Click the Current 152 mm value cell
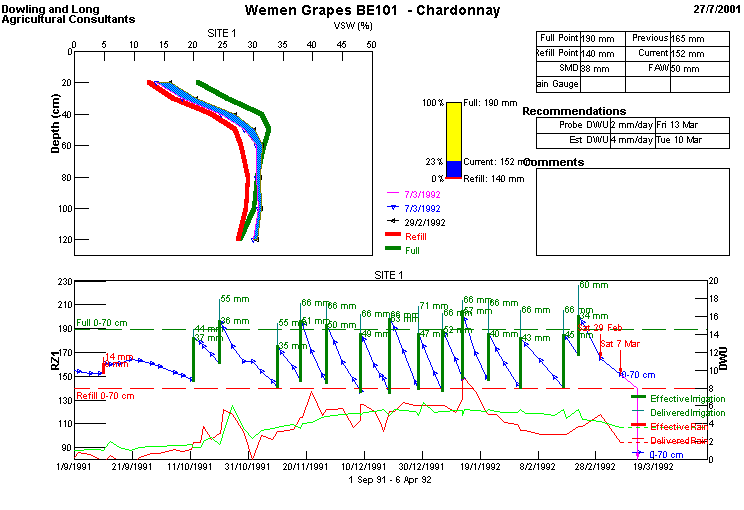The width and height of the screenshot is (744, 510). click(x=688, y=53)
